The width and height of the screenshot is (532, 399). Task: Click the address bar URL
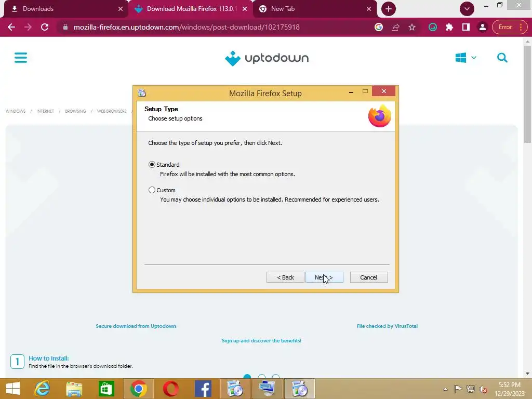pyautogui.click(x=187, y=27)
